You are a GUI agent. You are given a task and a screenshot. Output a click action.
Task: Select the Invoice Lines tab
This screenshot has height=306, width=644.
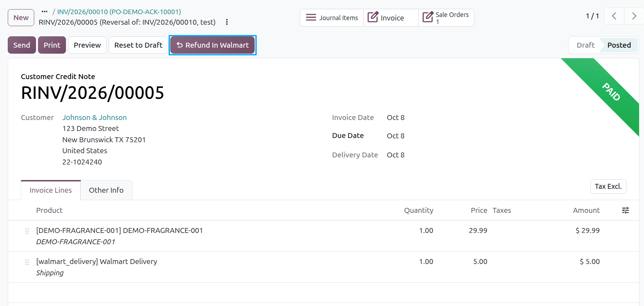click(51, 190)
